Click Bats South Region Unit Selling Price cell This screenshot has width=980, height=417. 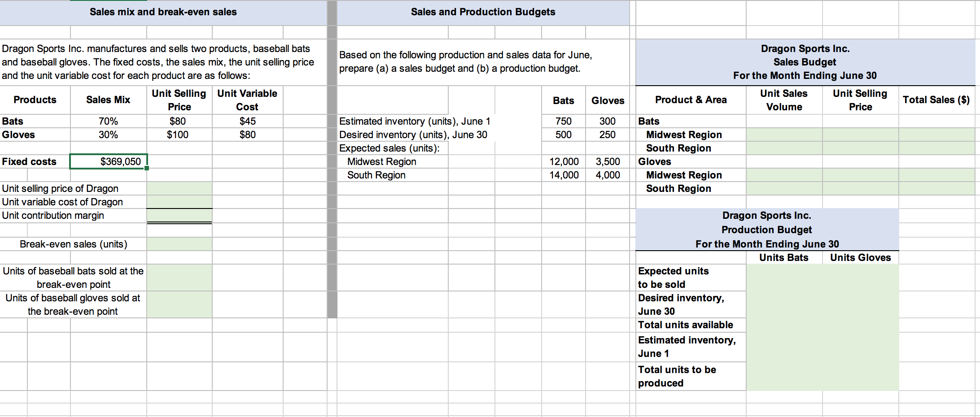[x=861, y=148]
